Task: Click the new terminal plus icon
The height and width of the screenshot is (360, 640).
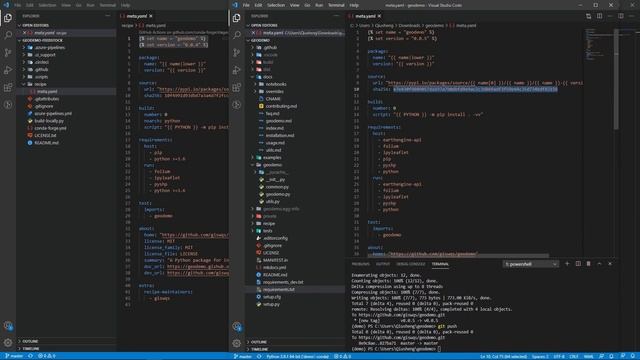Action: pyautogui.click(x=567, y=264)
